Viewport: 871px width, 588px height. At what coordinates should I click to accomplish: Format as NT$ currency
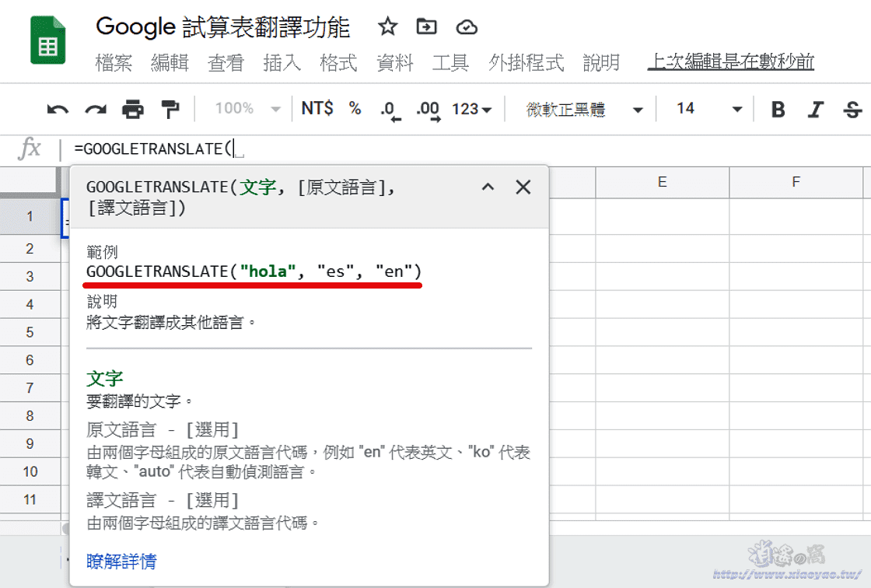[317, 108]
